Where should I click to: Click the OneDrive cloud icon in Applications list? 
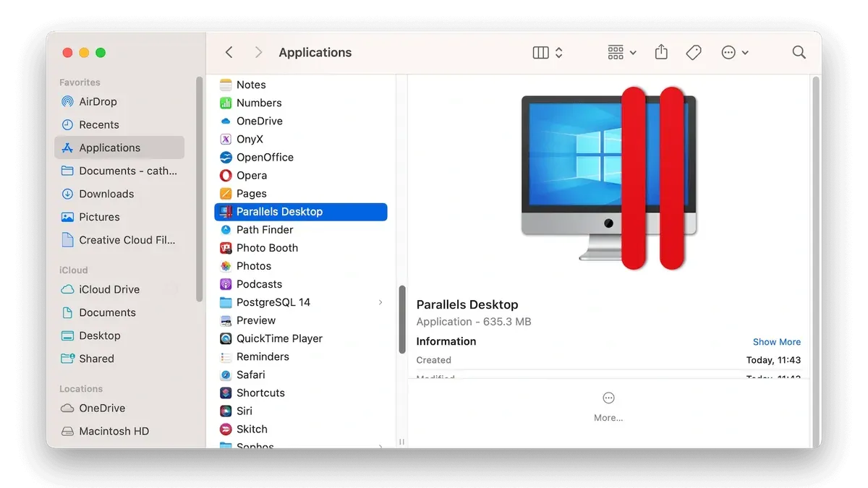226,121
